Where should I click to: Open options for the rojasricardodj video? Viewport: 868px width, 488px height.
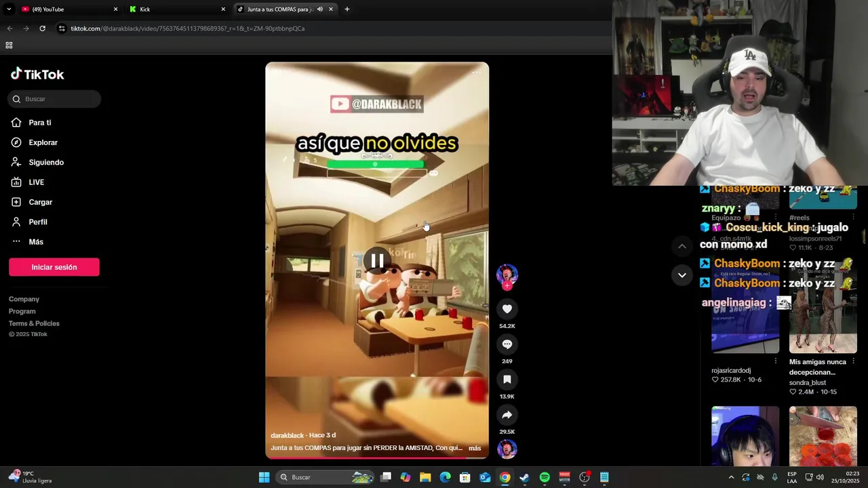[775, 361]
